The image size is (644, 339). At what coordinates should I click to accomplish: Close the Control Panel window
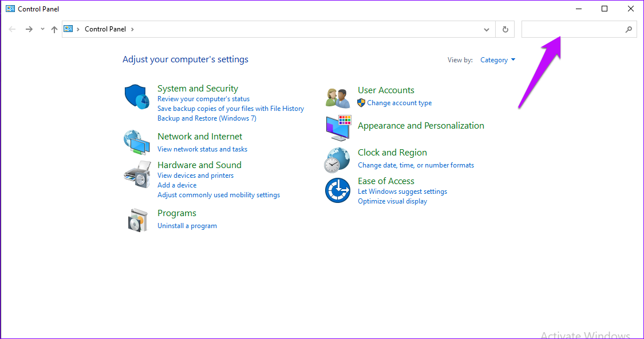click(x=631, y=9)
